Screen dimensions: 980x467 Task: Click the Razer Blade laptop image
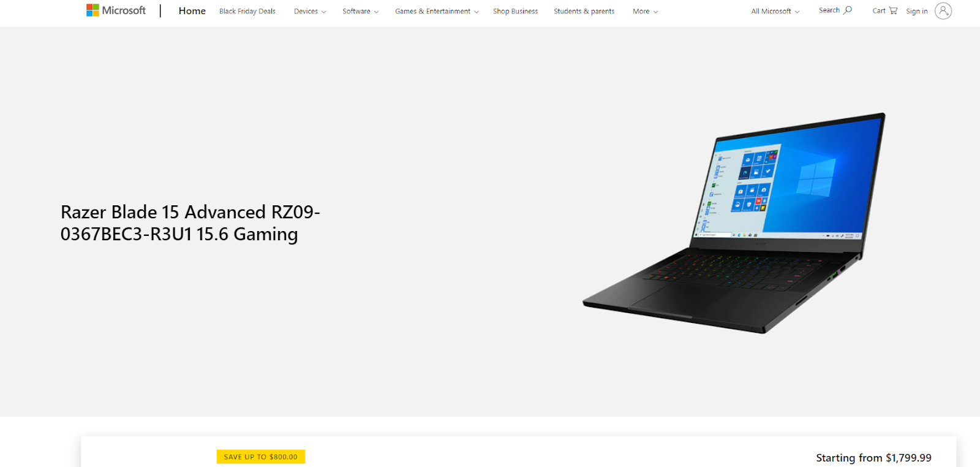[734, 222]
